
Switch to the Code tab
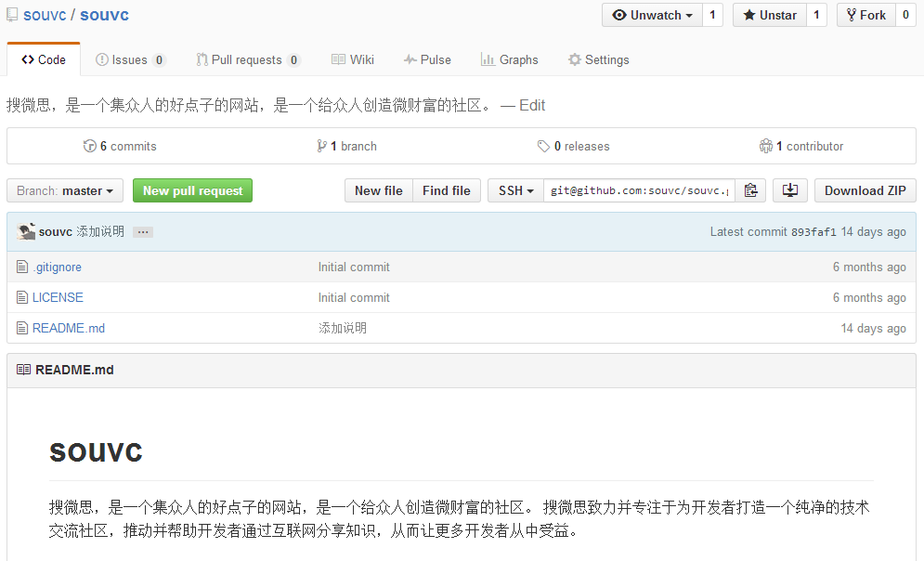click(44, 59)
